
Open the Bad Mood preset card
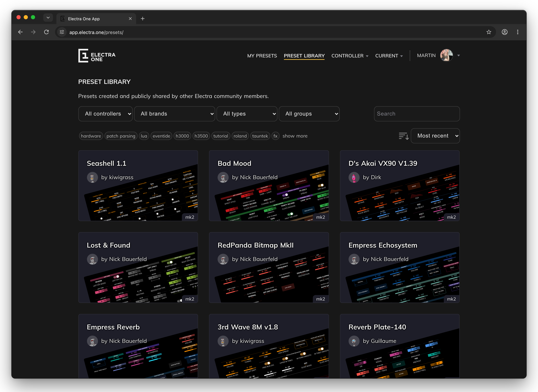pyautogui.click(x=269, y=186)
